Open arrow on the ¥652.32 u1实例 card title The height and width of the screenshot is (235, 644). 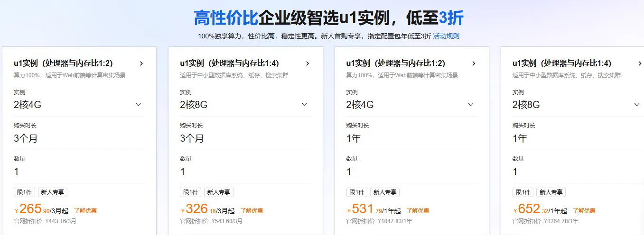(640, 63)
